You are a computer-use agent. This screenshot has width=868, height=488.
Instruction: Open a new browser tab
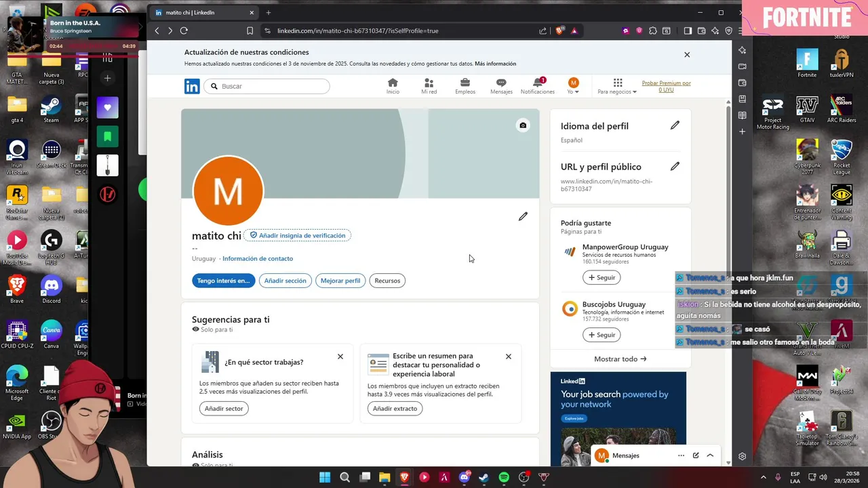(269, 12)
